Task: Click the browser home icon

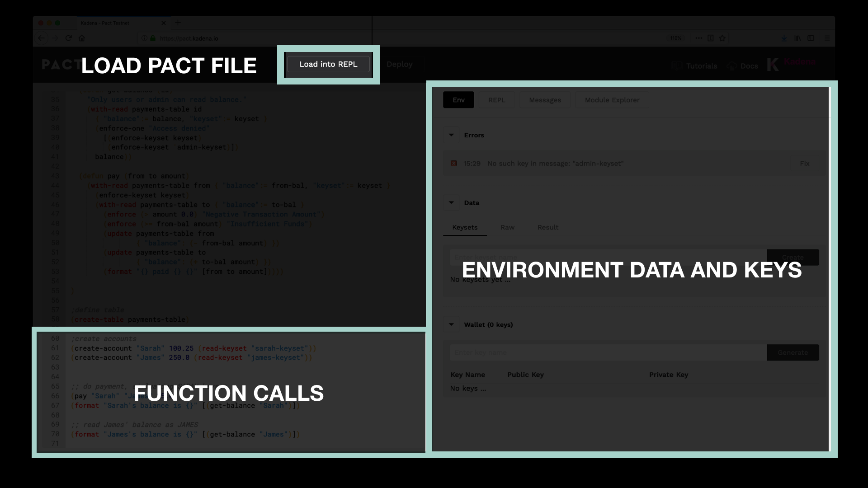Action: click(x=82, y=38)
